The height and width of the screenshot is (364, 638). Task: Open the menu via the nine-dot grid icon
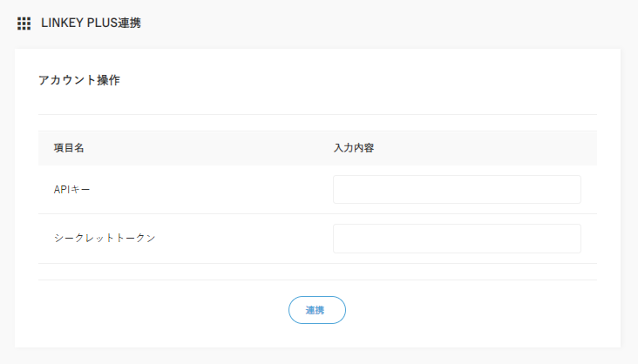(24, 24)
